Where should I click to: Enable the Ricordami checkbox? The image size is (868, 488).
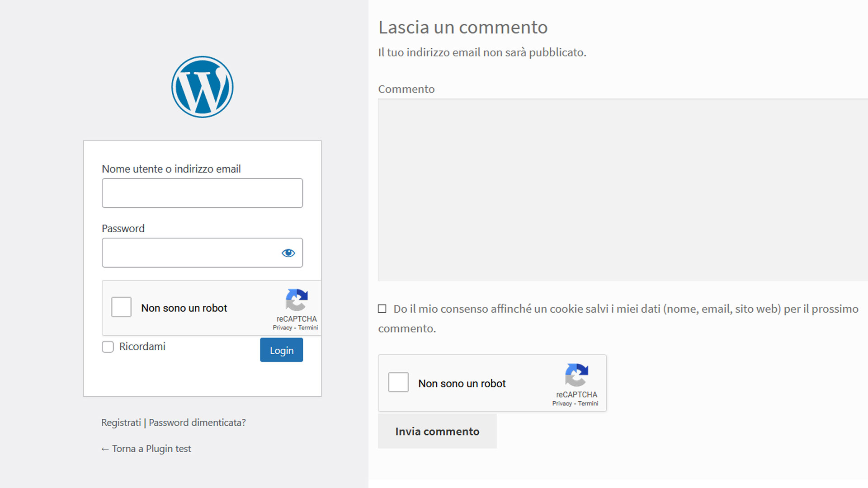point(108,347)
